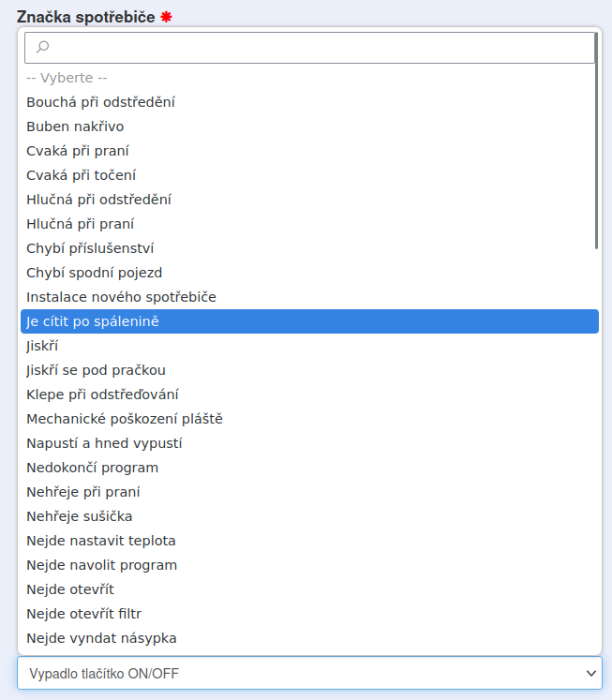Select 'Mechanické poškození pláště' option
This screenshot has height=700, width=612.
(x=124, y=419)
